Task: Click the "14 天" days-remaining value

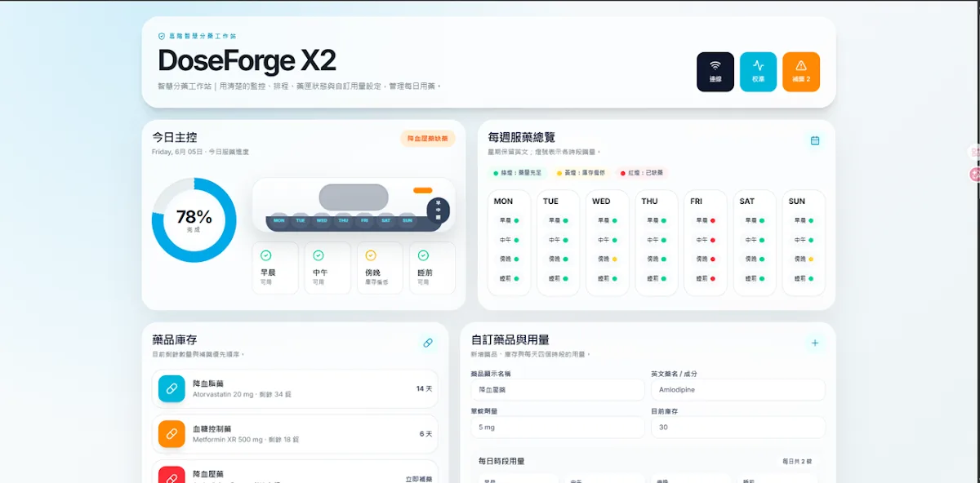Action: [x=424, y=389]
